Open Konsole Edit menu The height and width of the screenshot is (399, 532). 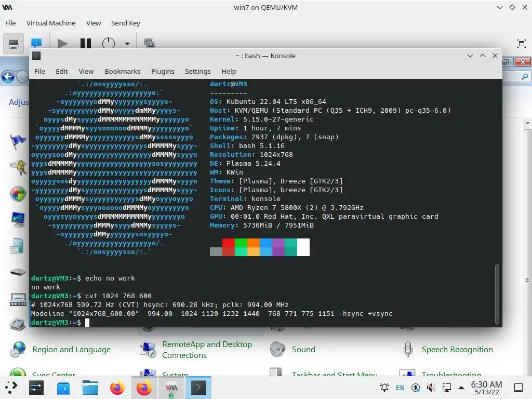click(x=62, y=71)
